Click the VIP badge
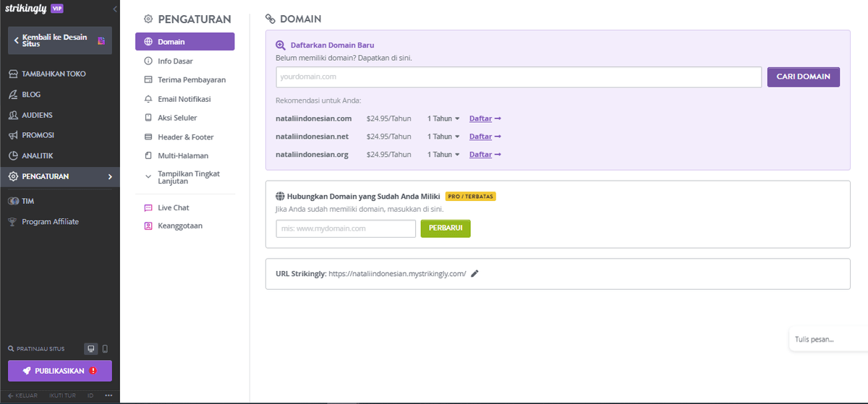The width and height of the screenshot is (868, 404). click(x=57, y=8)
